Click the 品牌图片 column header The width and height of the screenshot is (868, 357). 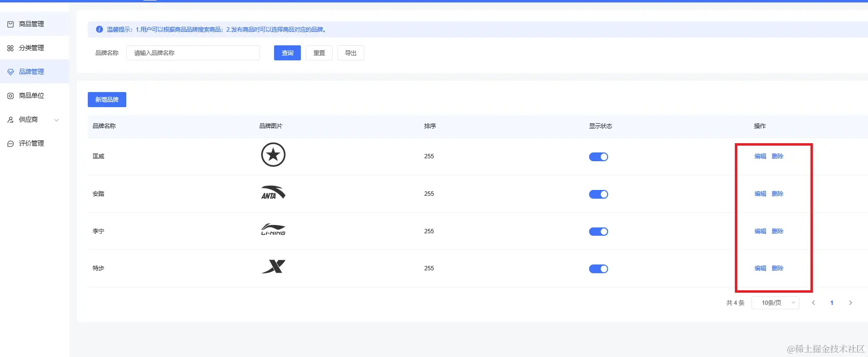pyautogui.click(x=271, y=126)
